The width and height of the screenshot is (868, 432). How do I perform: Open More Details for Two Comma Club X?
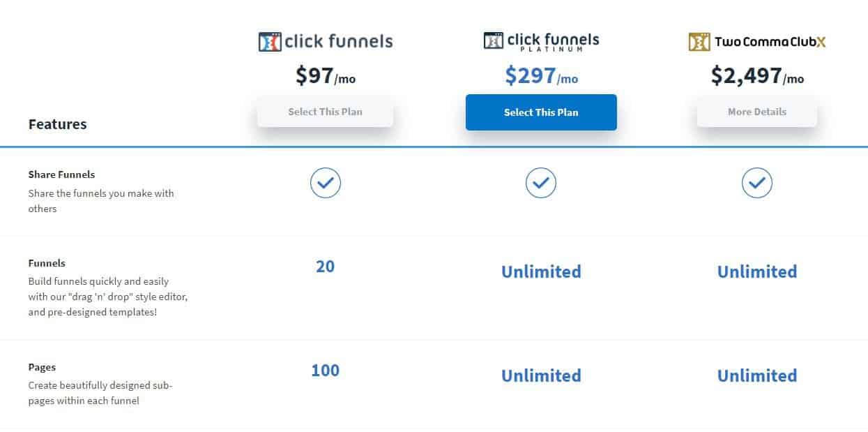[x=757, y=112]
